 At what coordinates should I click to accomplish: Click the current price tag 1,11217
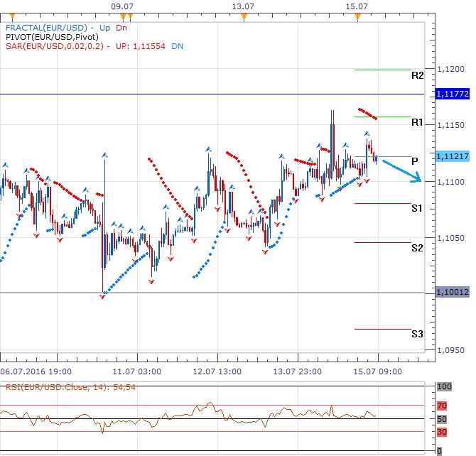(x=452, y=156)
